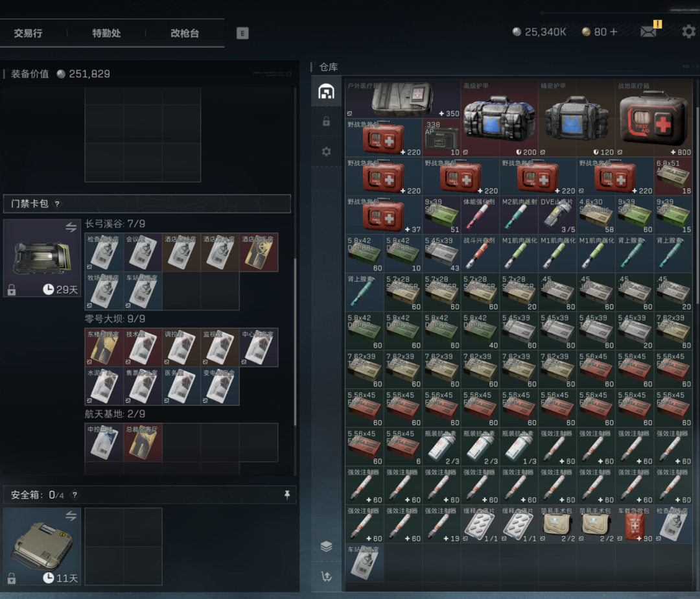Click the left panel's vertical scrollbar

(x=295, y=342)
